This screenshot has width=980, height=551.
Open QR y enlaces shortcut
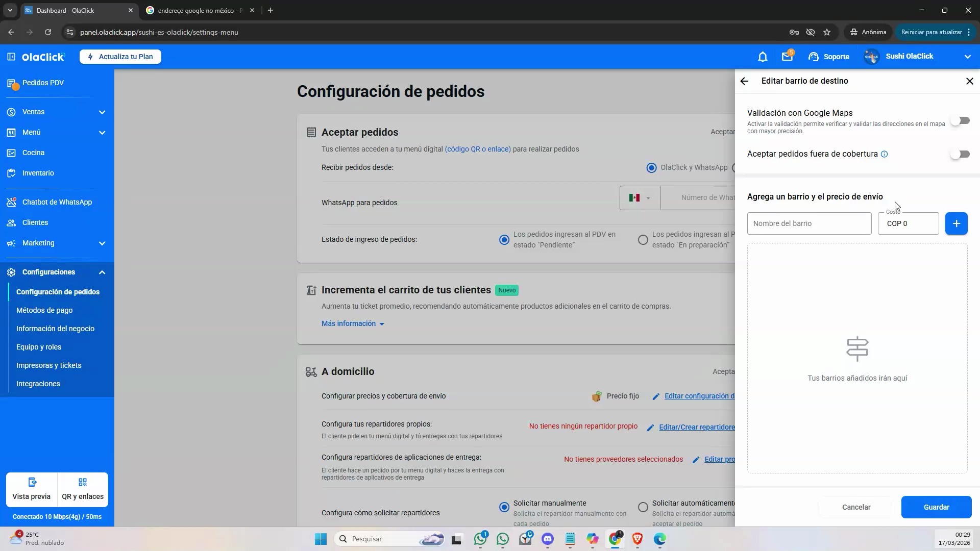pos(83,489)
